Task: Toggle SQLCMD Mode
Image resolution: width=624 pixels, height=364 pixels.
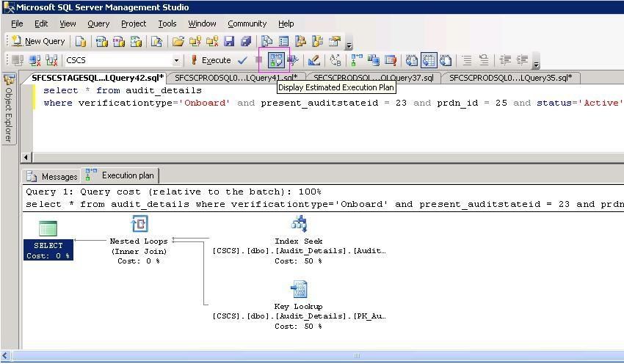Action: (391, 60)
